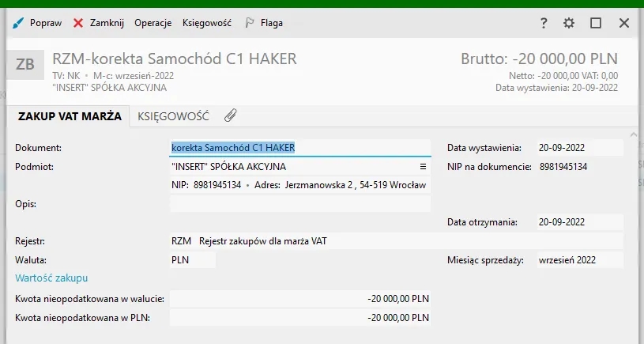Click the Data otrzymania date field
The image size is (644, 344).
578,222
